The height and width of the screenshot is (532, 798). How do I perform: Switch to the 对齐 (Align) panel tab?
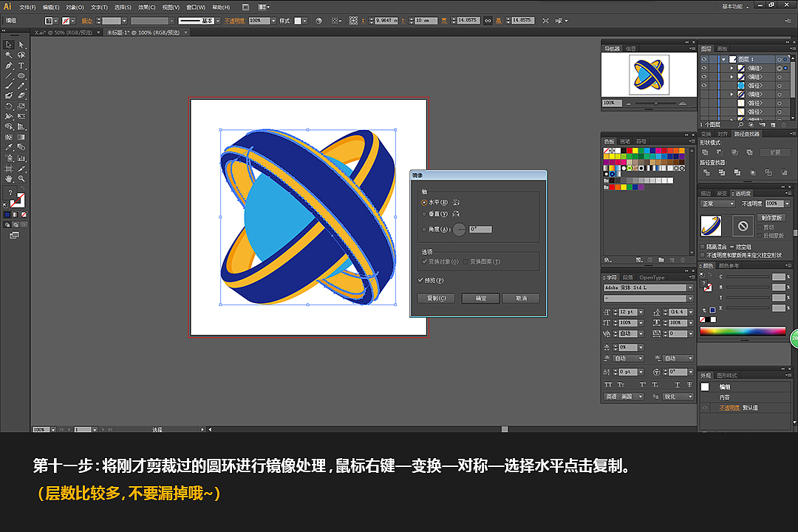tap(722, 134)
